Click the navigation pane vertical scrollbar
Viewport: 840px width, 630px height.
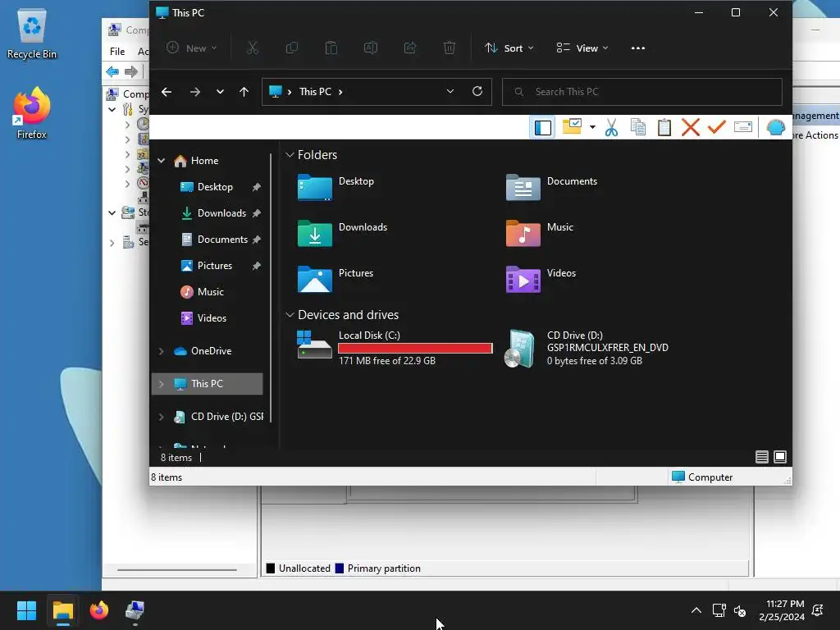(x=271, y=288)
